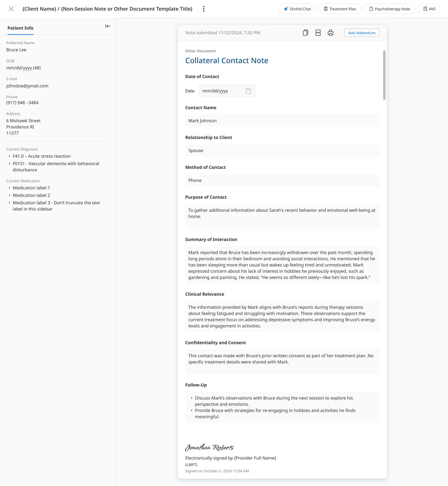448x486 pixels.
Task: Collapse the Patient Info sidebar
Action: (108, 26)
